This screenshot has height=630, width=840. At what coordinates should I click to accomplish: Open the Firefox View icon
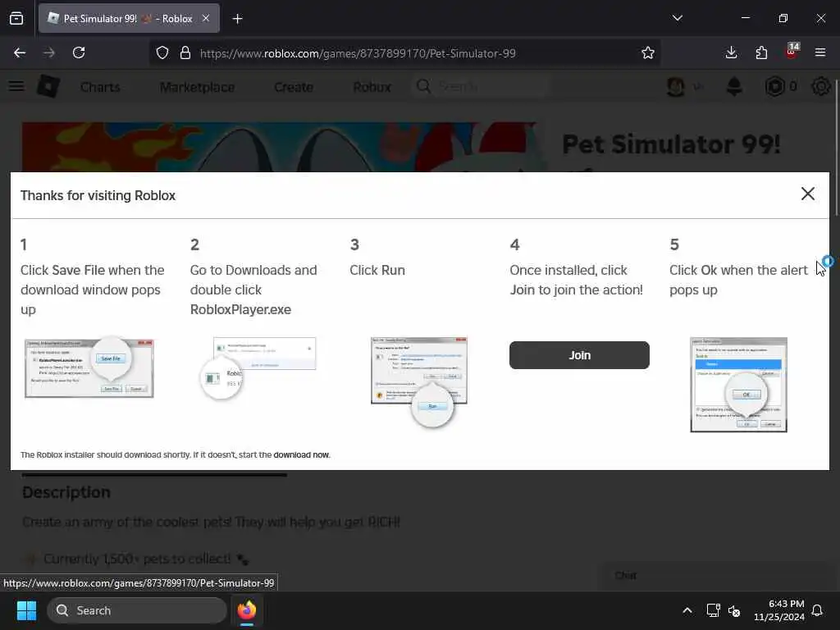[16, 19]
